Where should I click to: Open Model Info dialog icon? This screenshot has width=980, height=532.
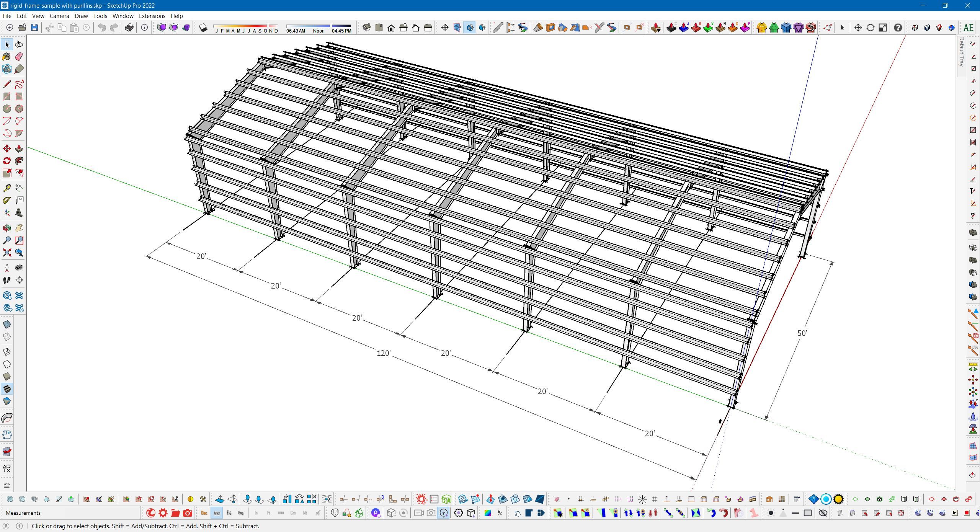(144, 28)
